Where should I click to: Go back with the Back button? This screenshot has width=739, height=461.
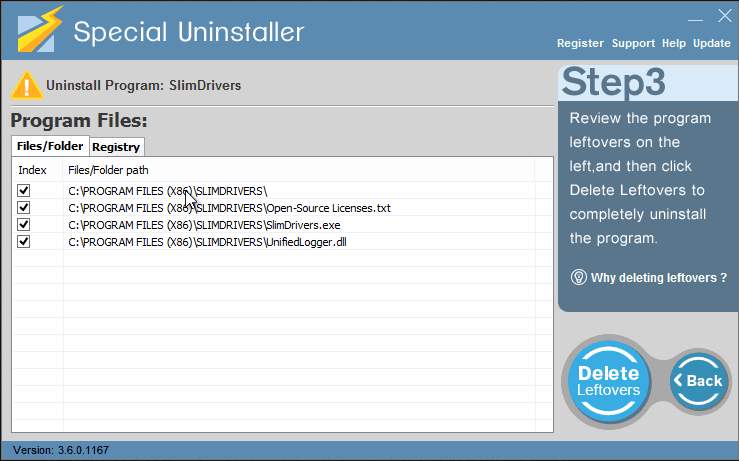coord(698,380)
